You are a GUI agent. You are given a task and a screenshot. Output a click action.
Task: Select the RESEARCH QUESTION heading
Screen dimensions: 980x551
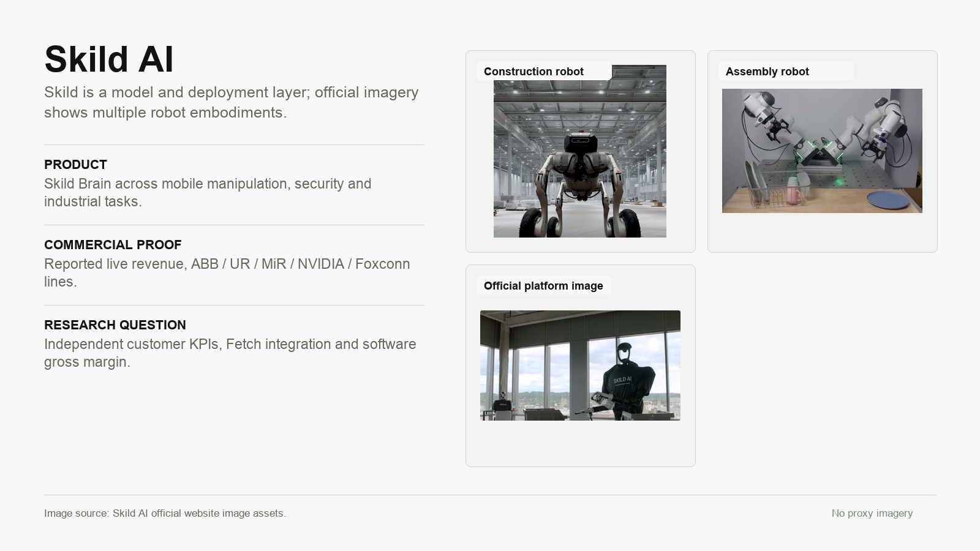pos(115,325)
